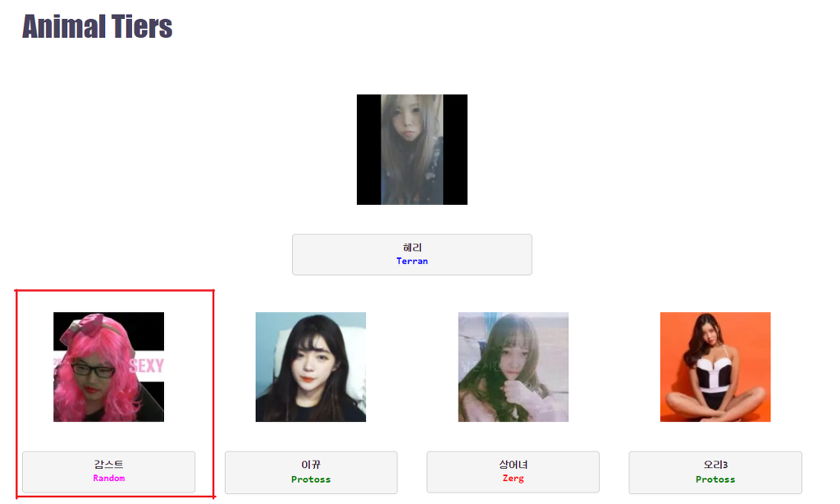Click the 혜리 name label
This screenshot has height=504, width=840.
pyautogui.click(x=412, y=247)
